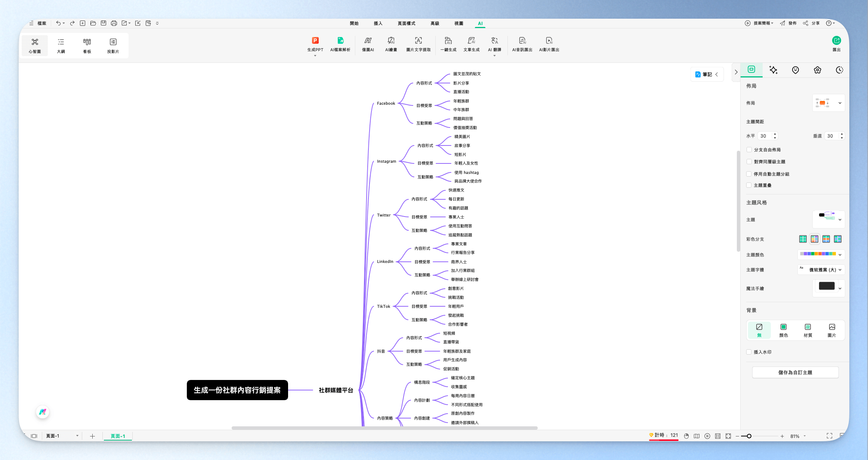Expand the AI 翻譯 dropdown arrow

click(494, 56)
